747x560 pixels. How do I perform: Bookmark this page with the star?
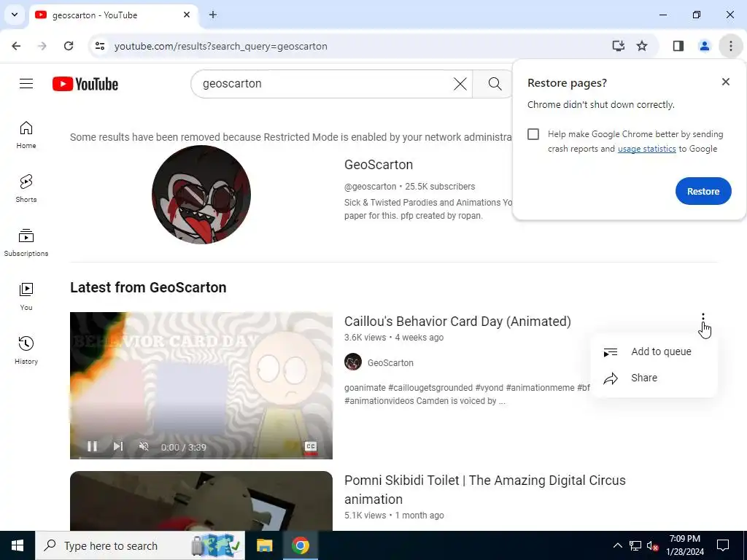pyautogui.click(x=642, y=46)
